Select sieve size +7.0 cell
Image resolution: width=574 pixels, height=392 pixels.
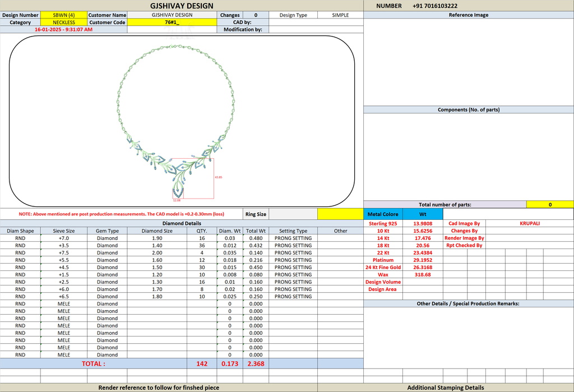(64, 238)
